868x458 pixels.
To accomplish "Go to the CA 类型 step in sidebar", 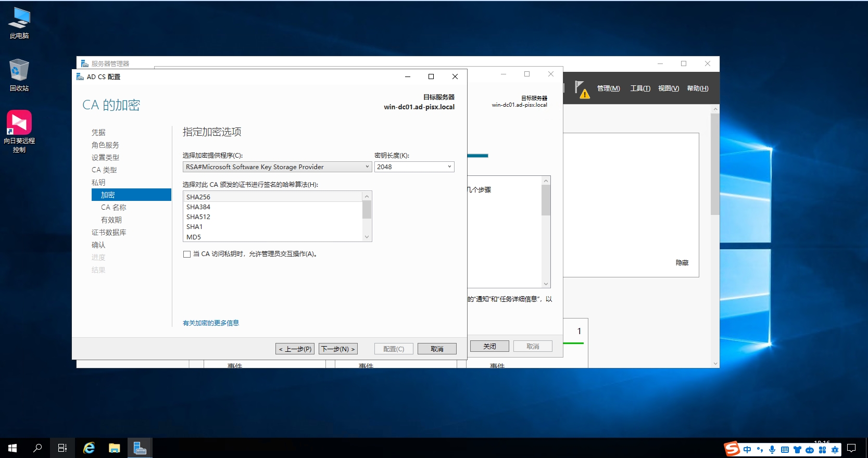I will [104, 170].
